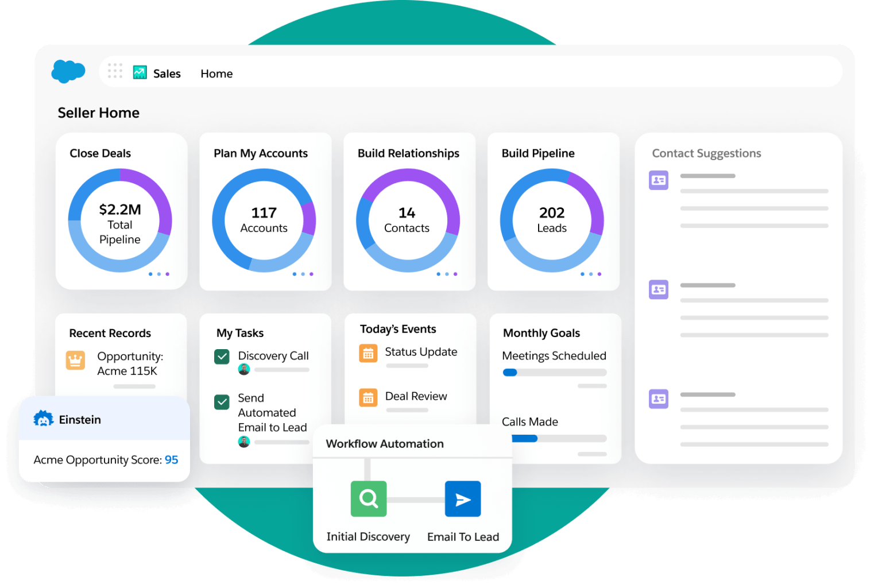Uncheck the Discovery Call task

point(222,356)
